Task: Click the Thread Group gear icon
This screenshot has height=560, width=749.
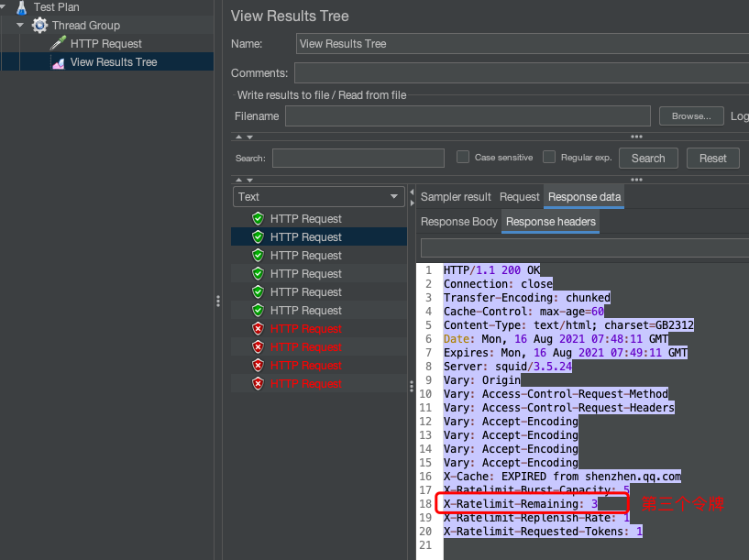Action: click(38, 25)
